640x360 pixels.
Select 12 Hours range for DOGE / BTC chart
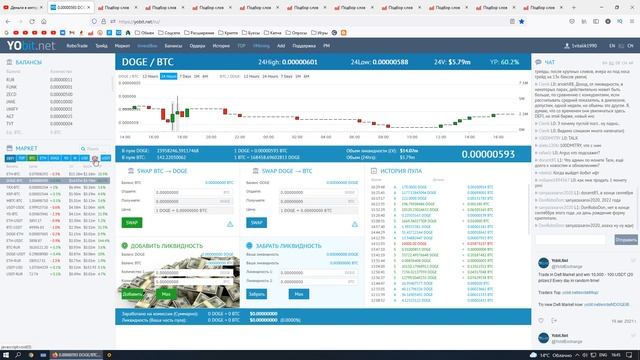(x=150, y=76)
